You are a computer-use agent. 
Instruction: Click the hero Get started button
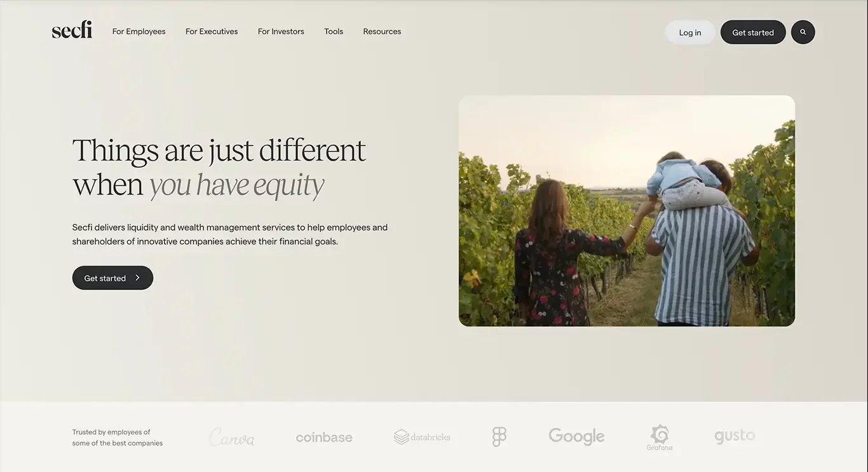tap(112, 278)
